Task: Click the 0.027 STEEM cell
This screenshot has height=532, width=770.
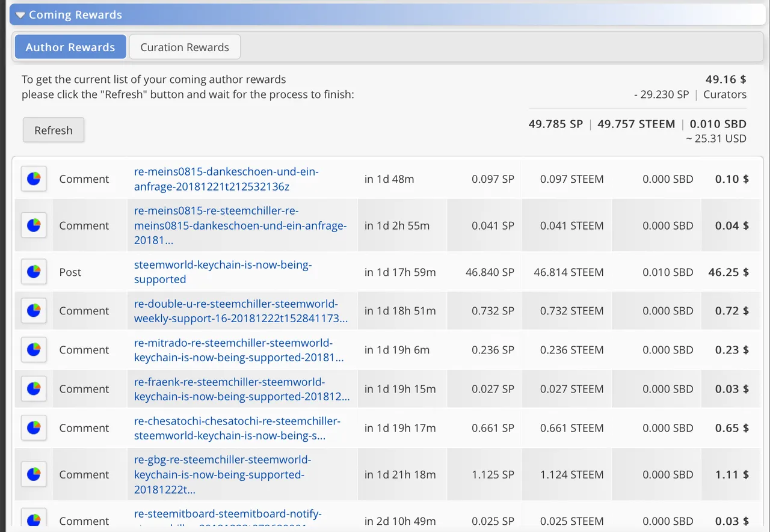Action: tap(571, 389)
